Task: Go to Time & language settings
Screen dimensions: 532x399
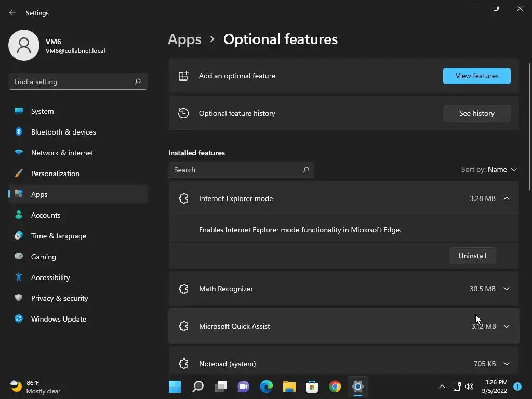Action: [x=59, y=236]
